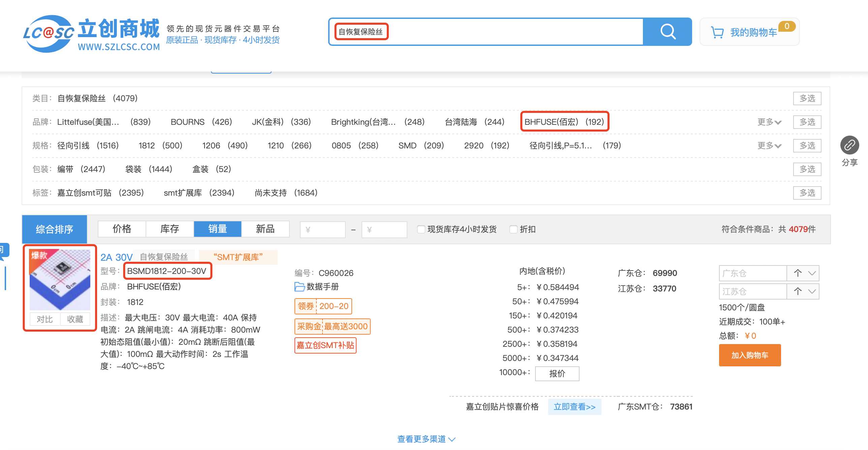Filter by tag 嘉立创smt可贴
This screenshot has height=450, width=868.
coord(100,193)
